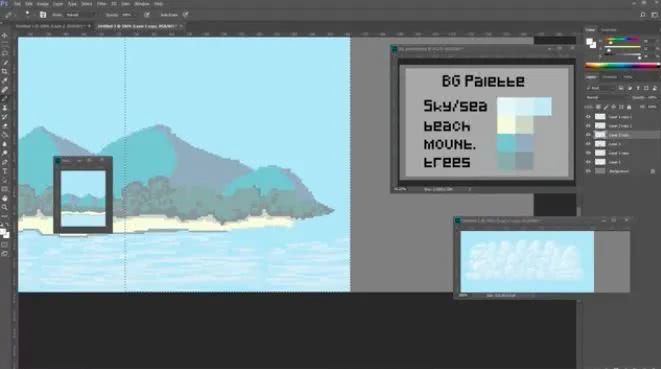The height and width of the screenshot is (369, 661).
Task: Open Layers panel Fill dropdown
Action: coord(652,107)
